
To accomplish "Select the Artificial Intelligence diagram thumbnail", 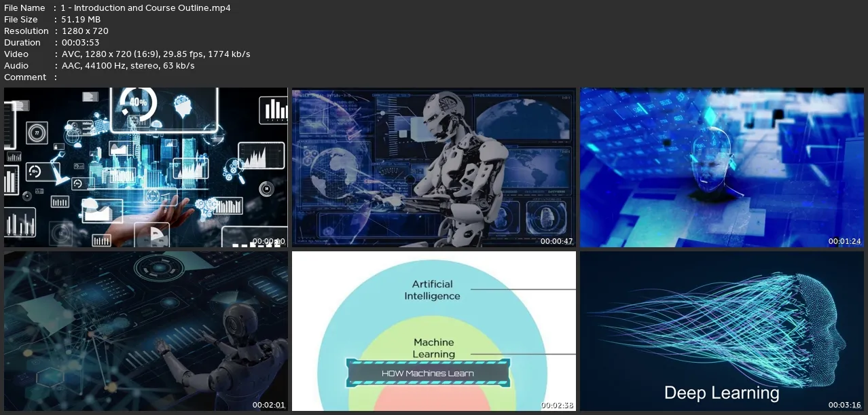I will click(x=434, y=331).
